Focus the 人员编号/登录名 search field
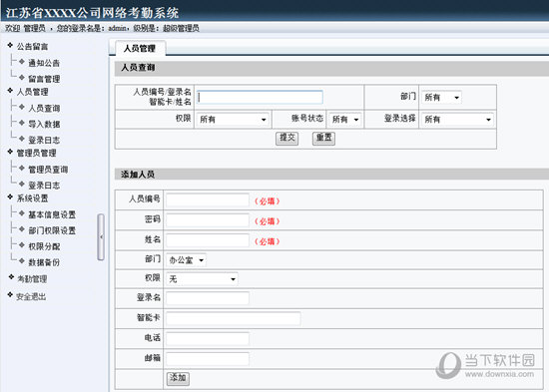 pos(260,97)
